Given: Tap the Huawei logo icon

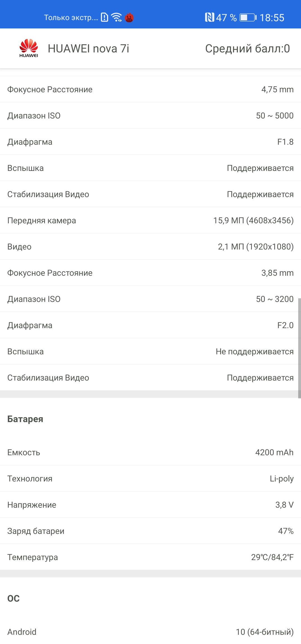Looking at the screenshot, I should tap(29, 48).
